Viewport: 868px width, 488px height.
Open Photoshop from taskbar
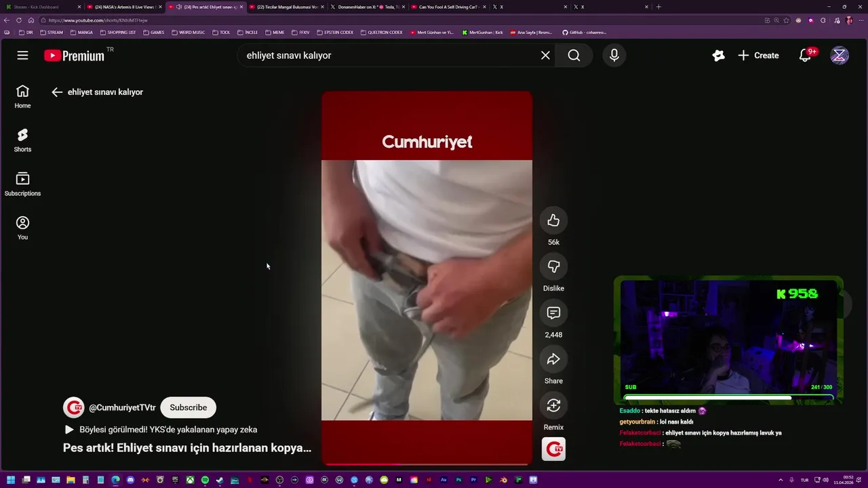(458, 481)
